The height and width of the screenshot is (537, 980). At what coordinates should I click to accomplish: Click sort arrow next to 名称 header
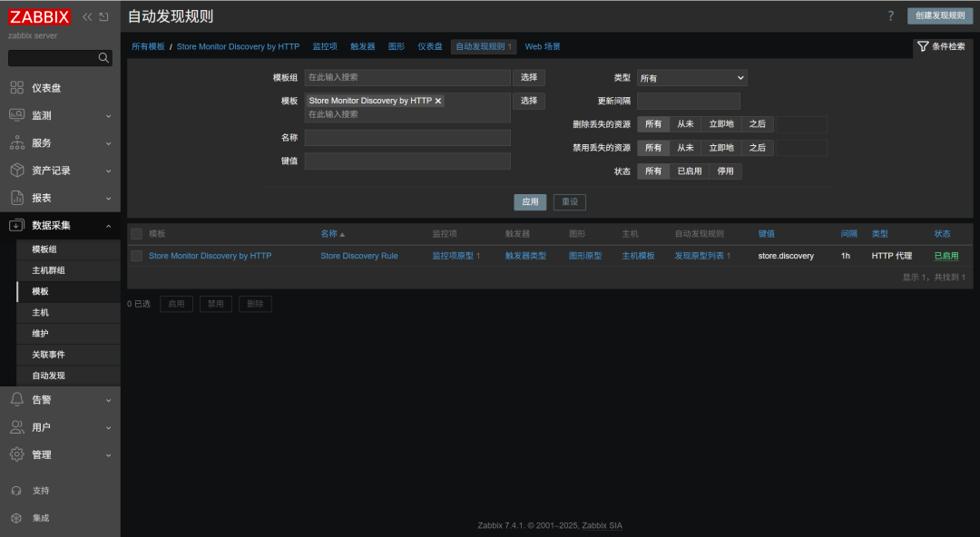click(342, 234)
